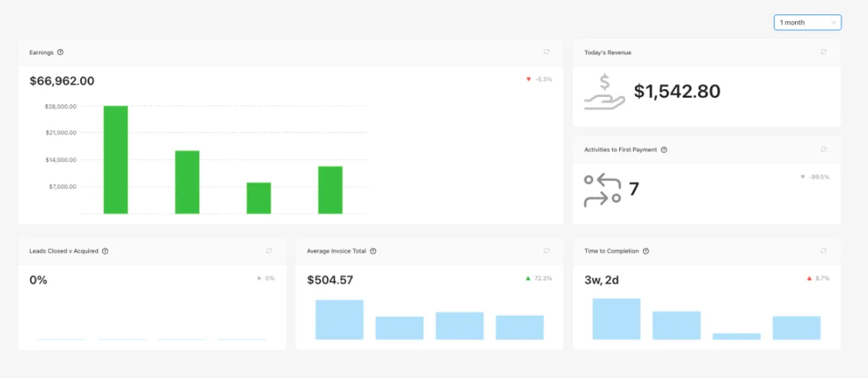
Task: Click the hand with dollar revenue icon
Action: 605,92
